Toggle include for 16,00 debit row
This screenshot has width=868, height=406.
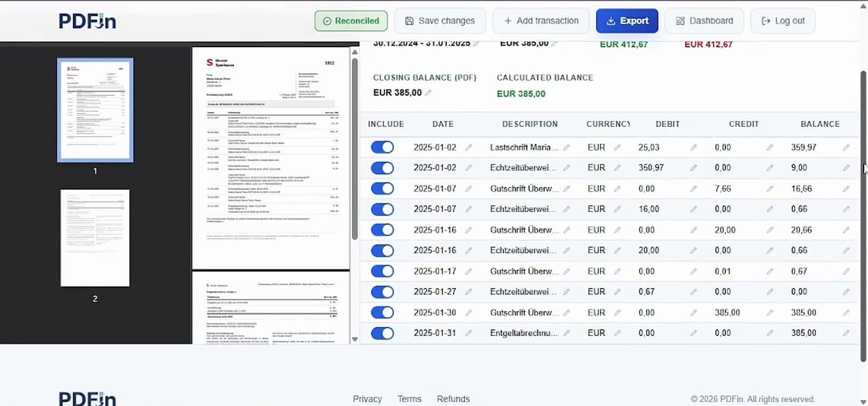[382, 209]
